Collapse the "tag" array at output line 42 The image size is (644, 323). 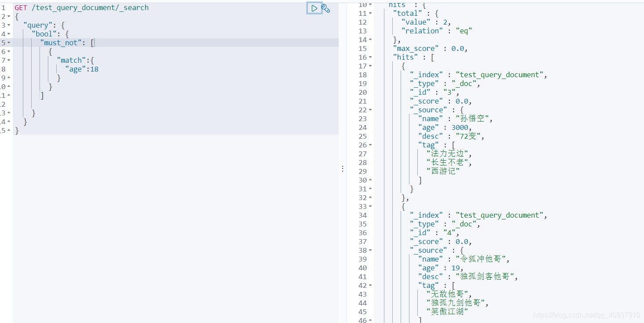[x=370, y=285]
